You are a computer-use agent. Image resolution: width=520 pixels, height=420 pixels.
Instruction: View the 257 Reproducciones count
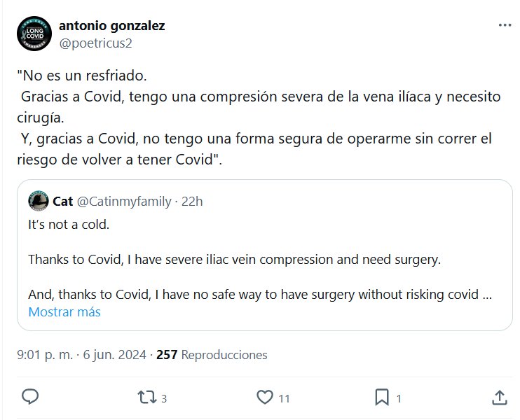[212, 355]
